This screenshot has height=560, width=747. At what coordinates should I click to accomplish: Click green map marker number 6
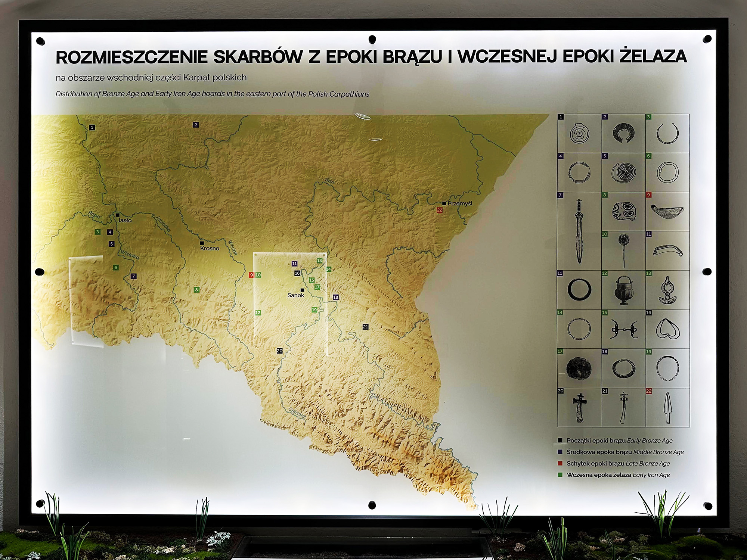tap(116, 268)
